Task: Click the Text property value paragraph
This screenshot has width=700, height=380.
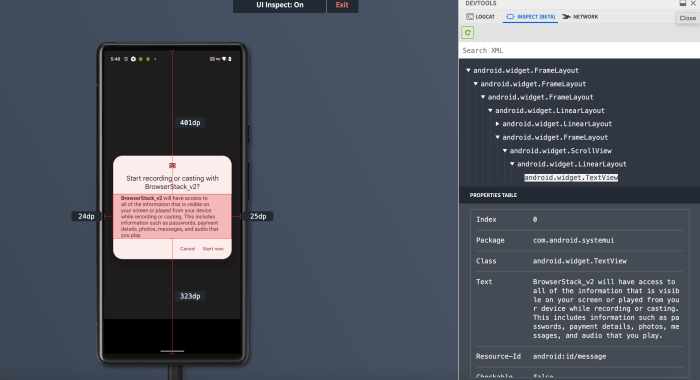Action: (x=606, y=309)
